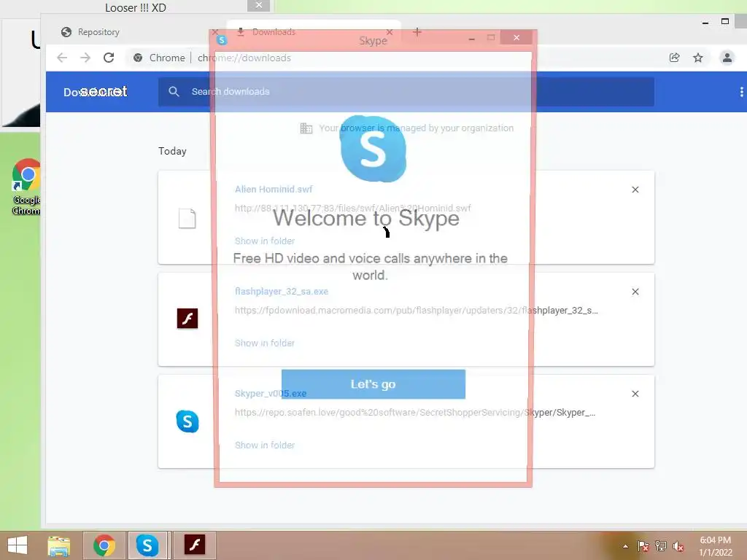The image size is (747, 560).
Task: Click the Search downloads field
Action: [x=406, y=92]
